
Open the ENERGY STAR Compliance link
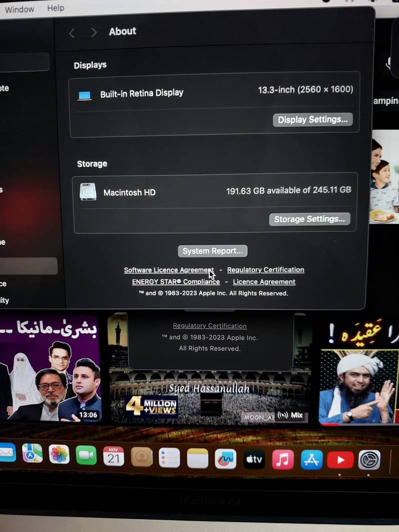[x=176, y=282]
